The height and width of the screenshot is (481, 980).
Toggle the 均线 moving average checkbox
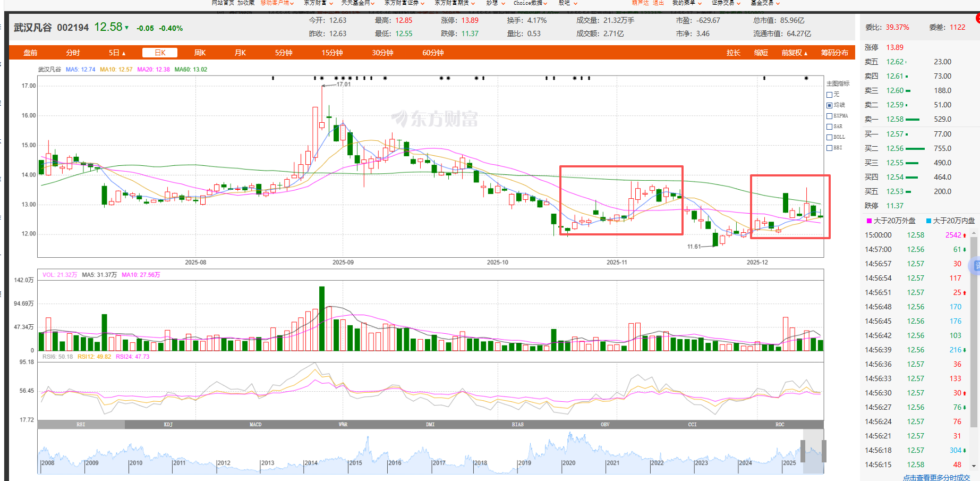click(829, 105)
